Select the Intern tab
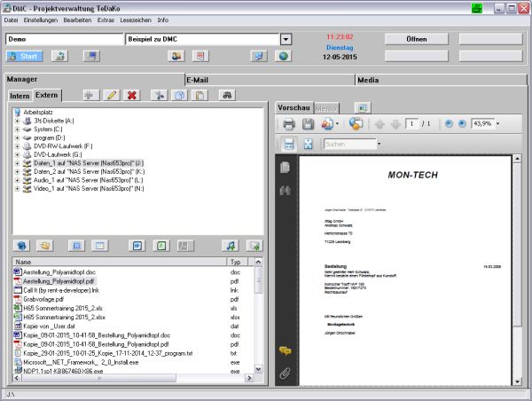The width and height of the screenshot is (532, 401). coord(20,95)
